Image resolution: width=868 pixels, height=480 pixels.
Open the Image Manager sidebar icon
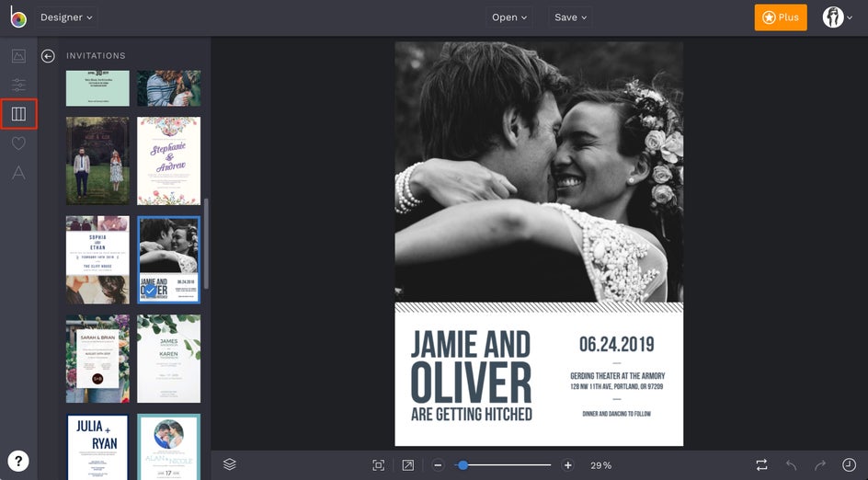coord(18,55)
